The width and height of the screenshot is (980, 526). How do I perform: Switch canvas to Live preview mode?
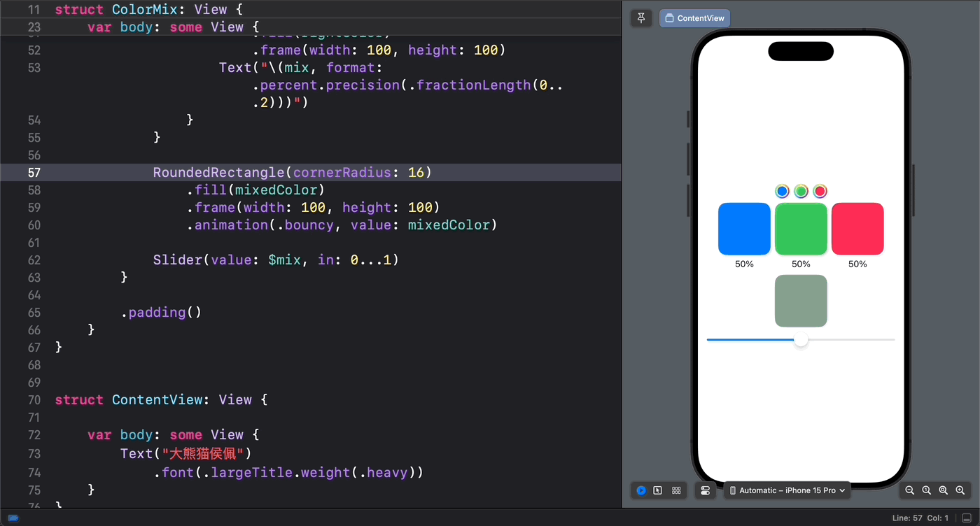click(x=641, y=490)
